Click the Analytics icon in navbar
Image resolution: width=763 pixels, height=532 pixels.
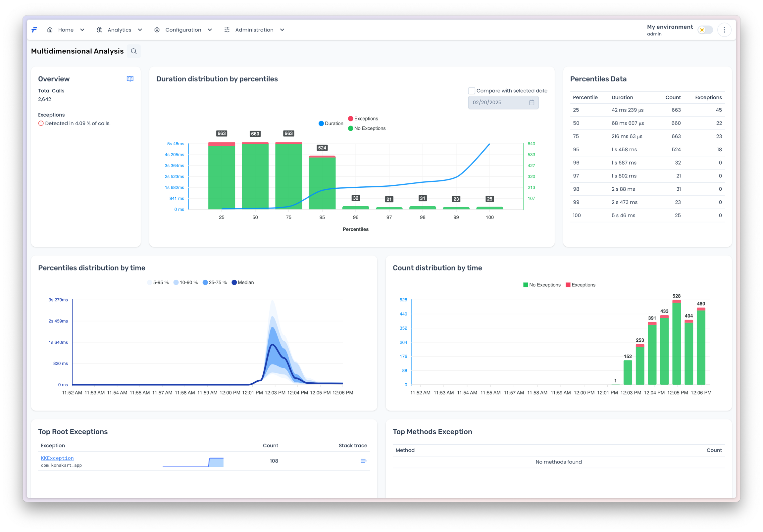tap(99, 30)
